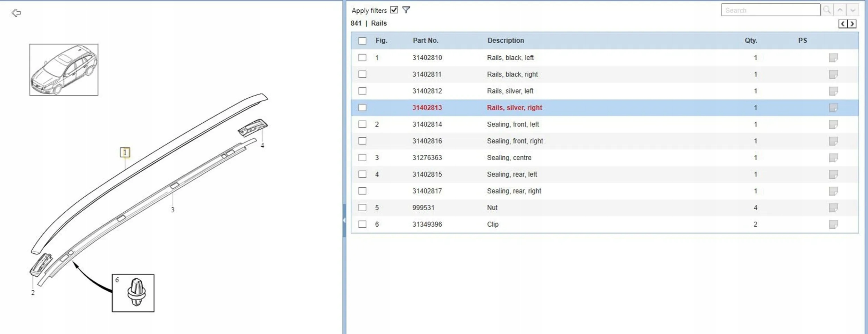Open note icon for Nut row
Viewport: 868px width, 334px height.
tap(833, 208)
